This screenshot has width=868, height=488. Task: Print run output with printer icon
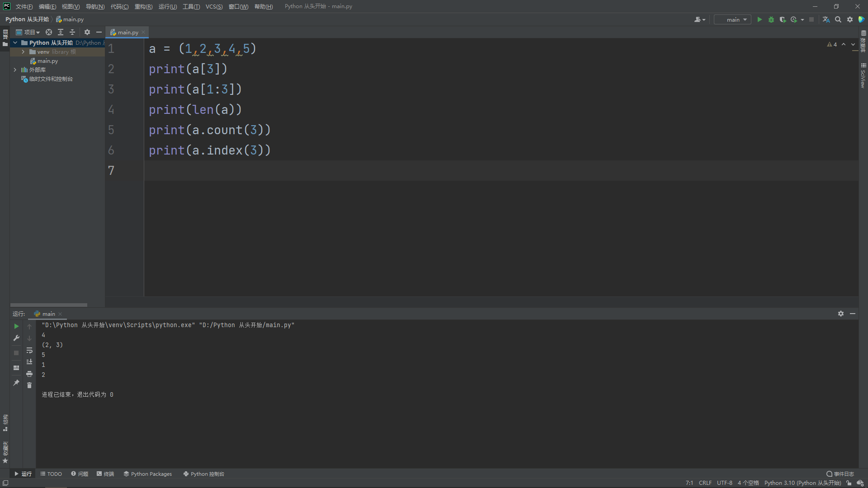point(29,374)
